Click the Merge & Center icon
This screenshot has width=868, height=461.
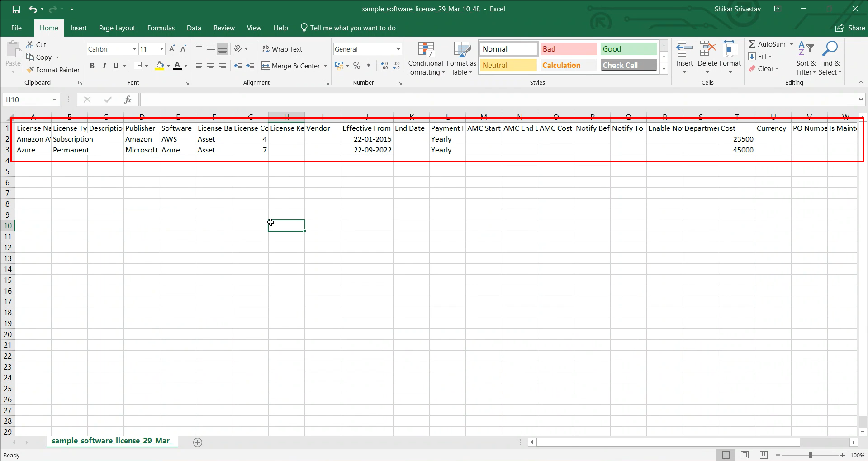pyautogui.click(x=266, y=66)
